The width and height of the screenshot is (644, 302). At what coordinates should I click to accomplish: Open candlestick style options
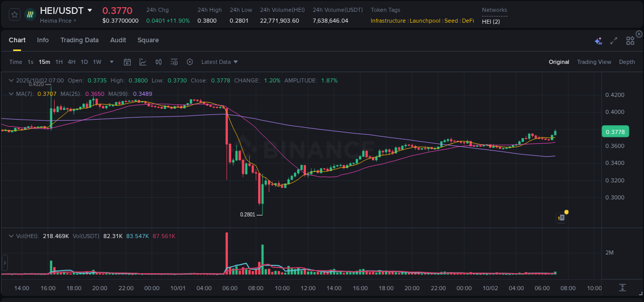(x=158, y=62)
